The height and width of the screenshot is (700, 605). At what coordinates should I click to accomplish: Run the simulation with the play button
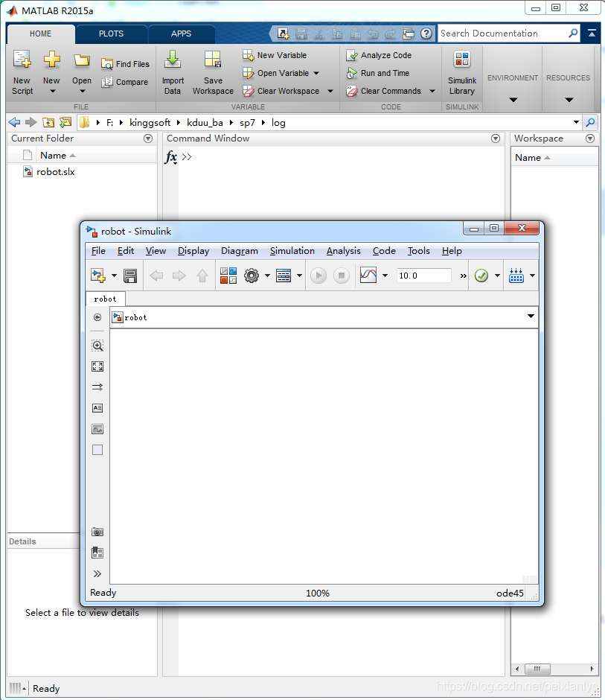coord(318,275)
